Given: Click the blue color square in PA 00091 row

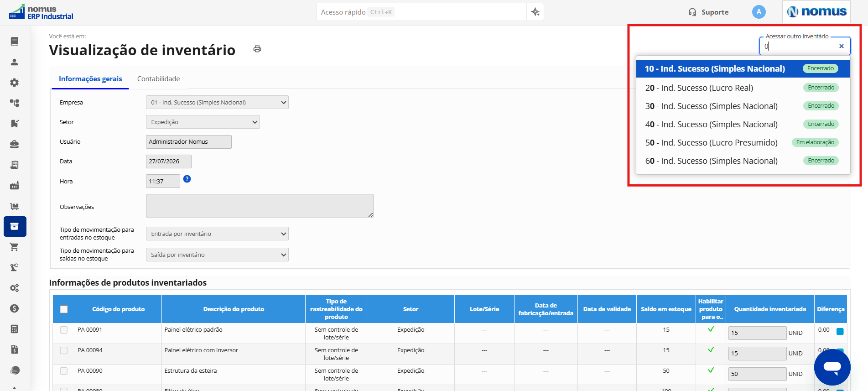Looking at the screenshot, I should click(x=840, y=331).
